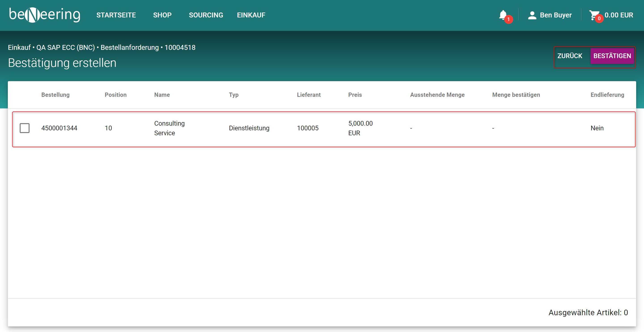The height and width of the screenshot is (332, 644).
Task: Click the Consulting Service item name
Action: click(169, 128)
